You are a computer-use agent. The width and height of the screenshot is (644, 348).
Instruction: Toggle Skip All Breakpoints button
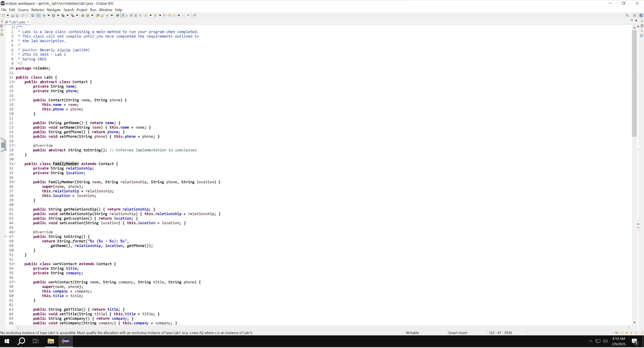[x=38, y=15]
